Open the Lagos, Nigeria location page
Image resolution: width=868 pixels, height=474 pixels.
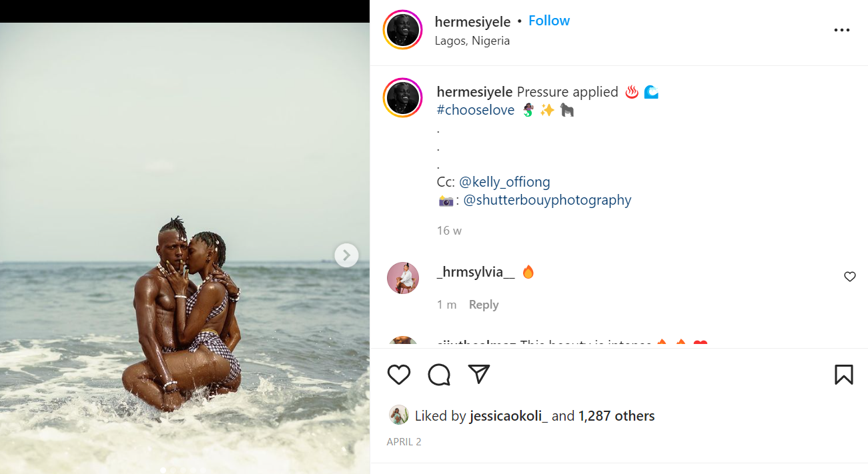point(472,41)
